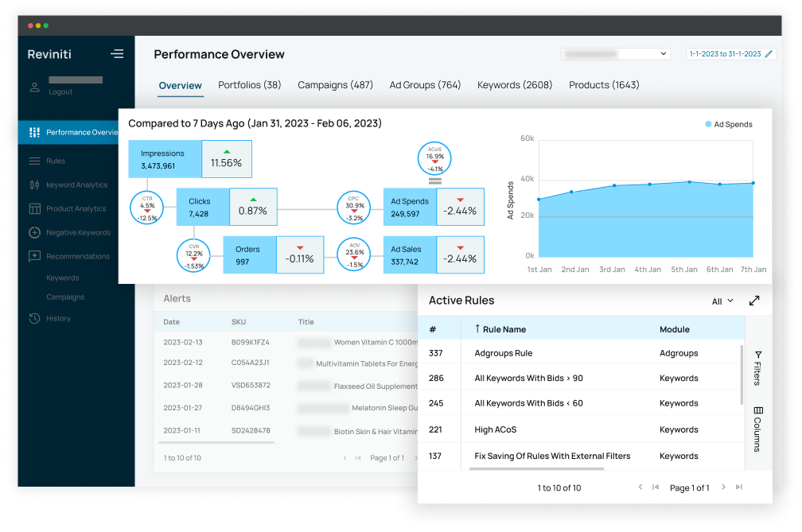Click the CTR 4.5% metric circle
Screen dimensions: 802x532
[146, 208]
